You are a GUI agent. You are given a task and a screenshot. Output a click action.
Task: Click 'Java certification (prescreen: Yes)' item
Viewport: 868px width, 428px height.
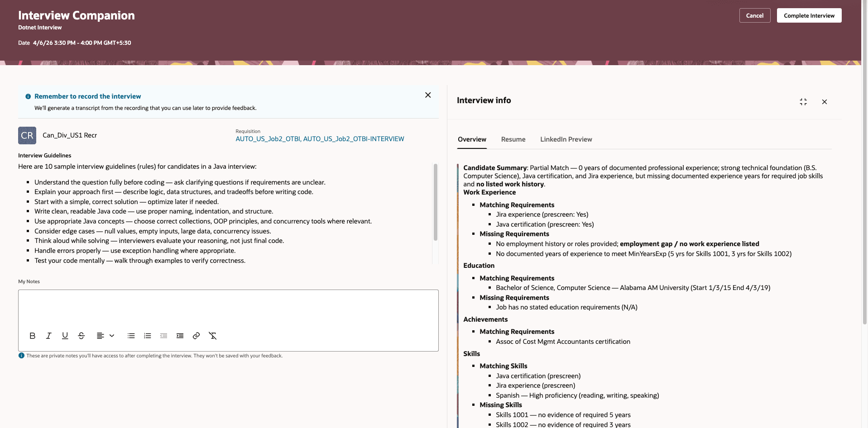[545, 224]
